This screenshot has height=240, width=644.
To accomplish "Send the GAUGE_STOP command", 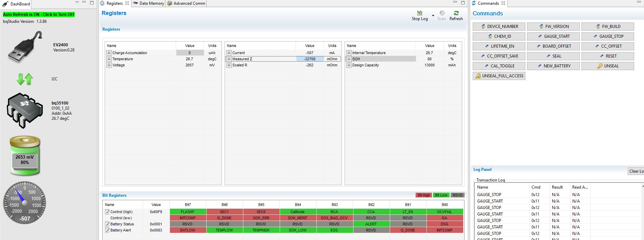I will pos(608,36).
